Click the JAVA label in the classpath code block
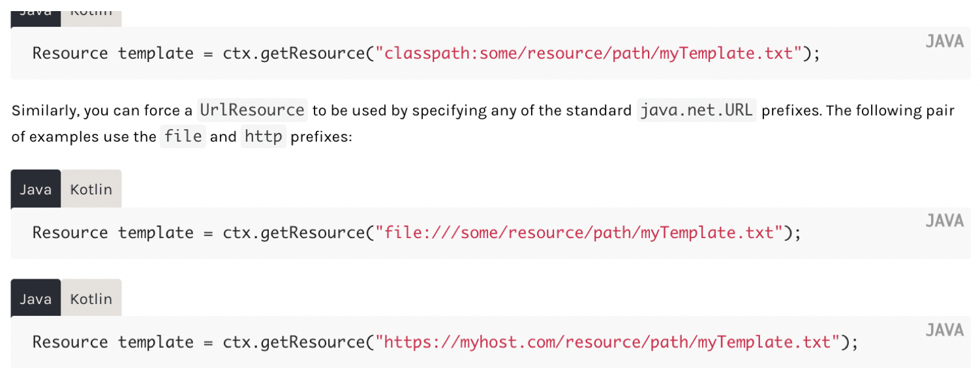This screenshot has width=980, height=368. click(x=944, y=42)
